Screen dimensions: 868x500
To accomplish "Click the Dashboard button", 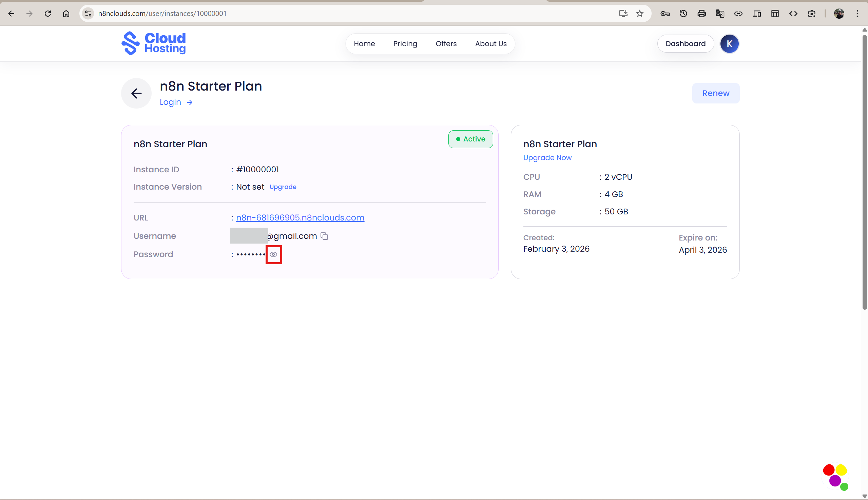I will pyautogui.click(x=685, y=44).
